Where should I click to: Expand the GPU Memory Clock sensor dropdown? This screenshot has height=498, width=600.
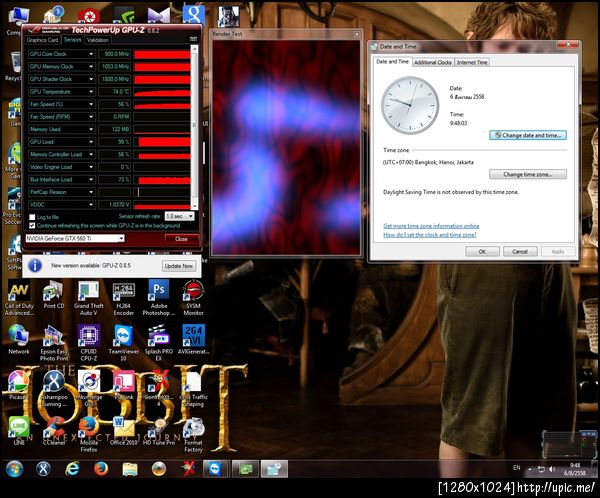(91, 67)
